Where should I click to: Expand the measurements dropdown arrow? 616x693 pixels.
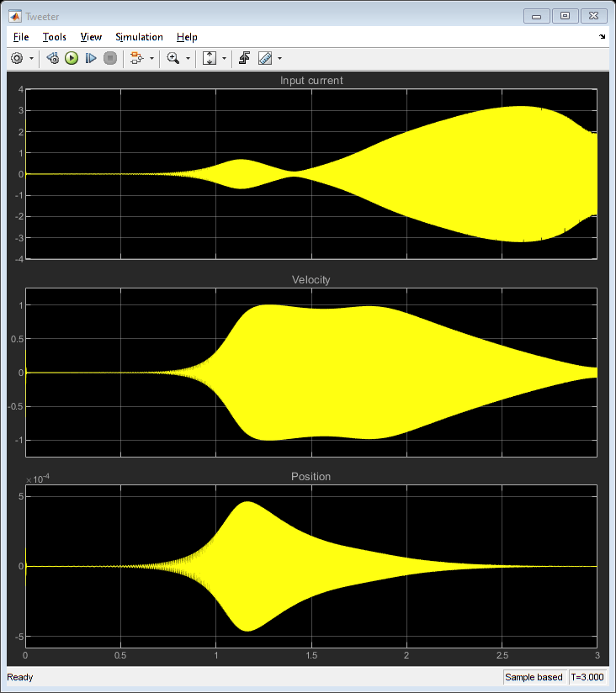(279, 58)
